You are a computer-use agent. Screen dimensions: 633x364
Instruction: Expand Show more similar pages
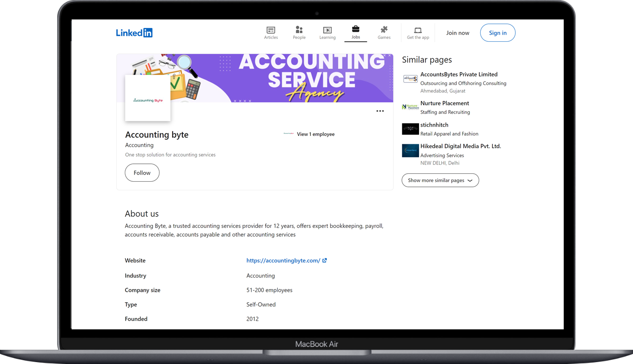click(440, 180)
